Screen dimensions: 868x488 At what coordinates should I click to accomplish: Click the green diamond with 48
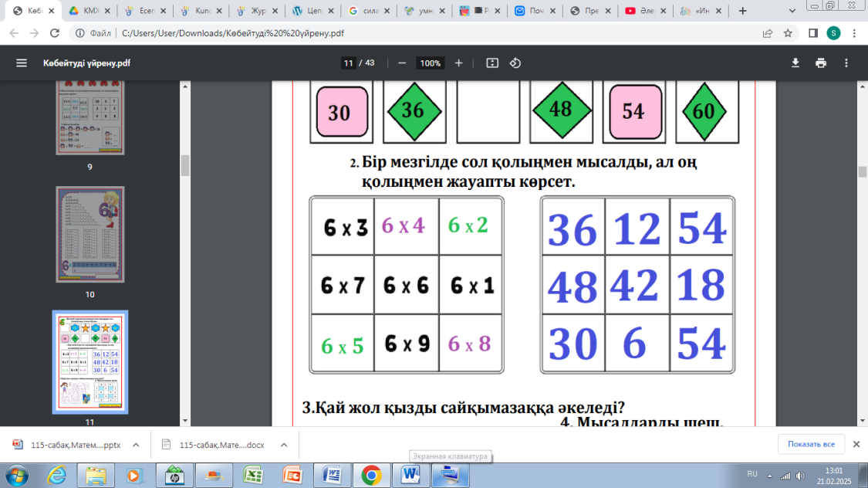point(562,110)
